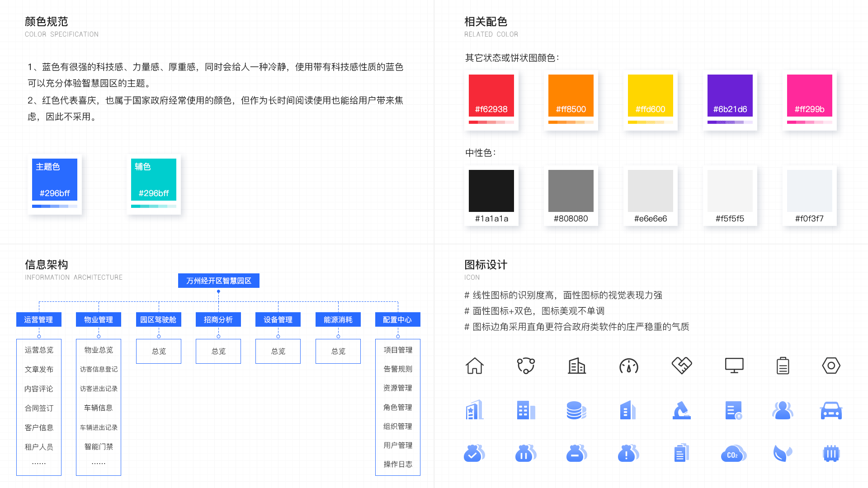Click the 角色管理 item
The image size is (868, 488).
[x=398, y=407]
